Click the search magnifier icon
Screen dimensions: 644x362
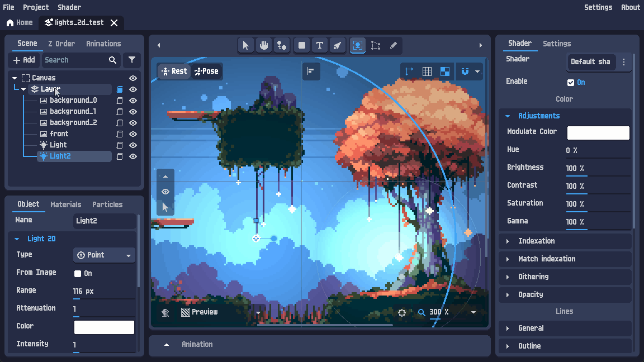pyautogui.click(x=112, y=60)
